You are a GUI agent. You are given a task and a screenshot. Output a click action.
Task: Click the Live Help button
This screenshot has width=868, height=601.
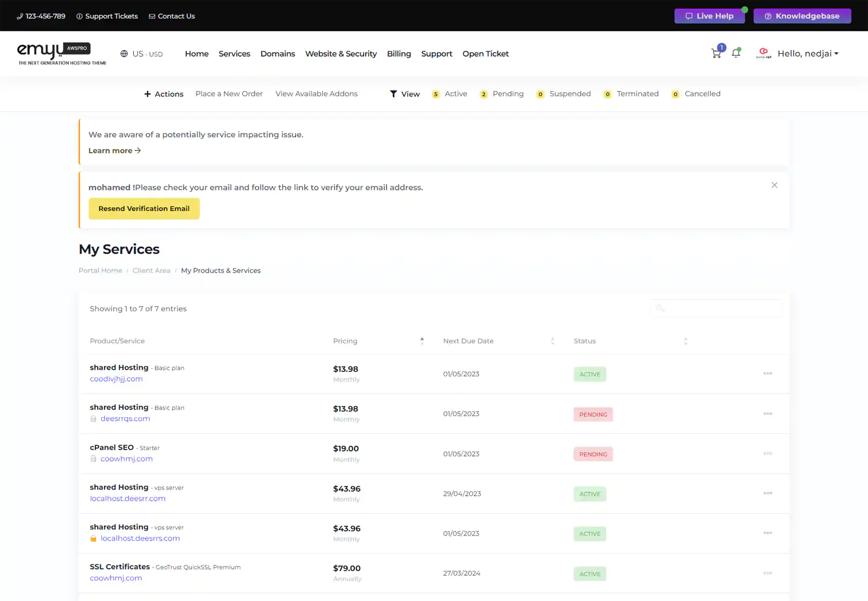pyautogui.click(x=709, y=16)
